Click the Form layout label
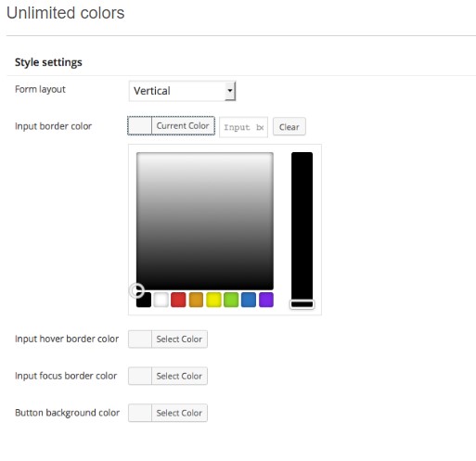This screenshot has width=476, height=461. [40, 89]
